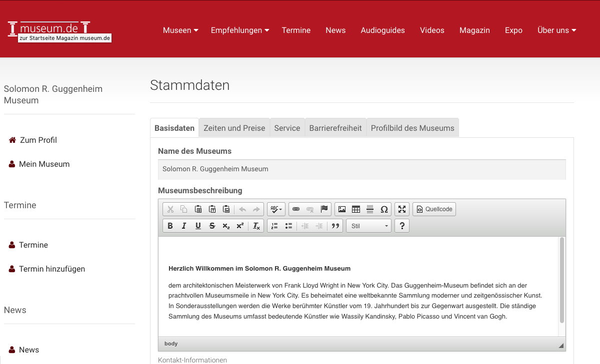Screen dimensions: 600x364
Task: Open Termine link in sidebar
Action: coord(33,245)
